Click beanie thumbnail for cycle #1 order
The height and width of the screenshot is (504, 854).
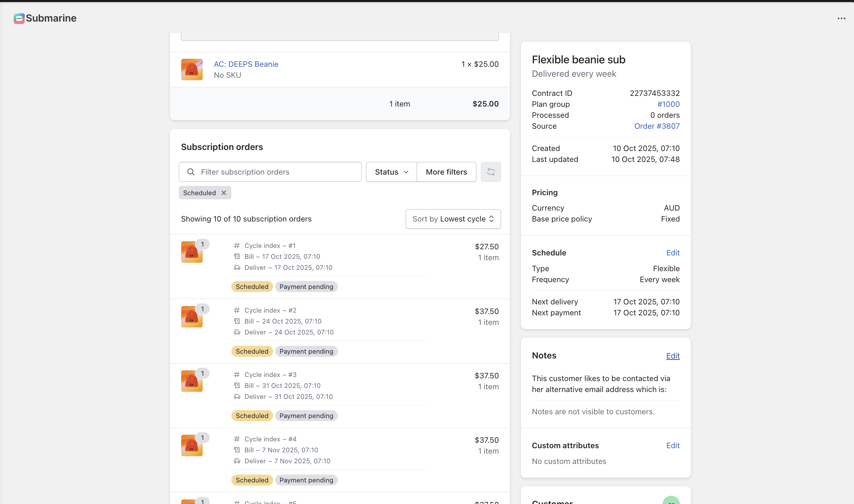click(192, 252)
